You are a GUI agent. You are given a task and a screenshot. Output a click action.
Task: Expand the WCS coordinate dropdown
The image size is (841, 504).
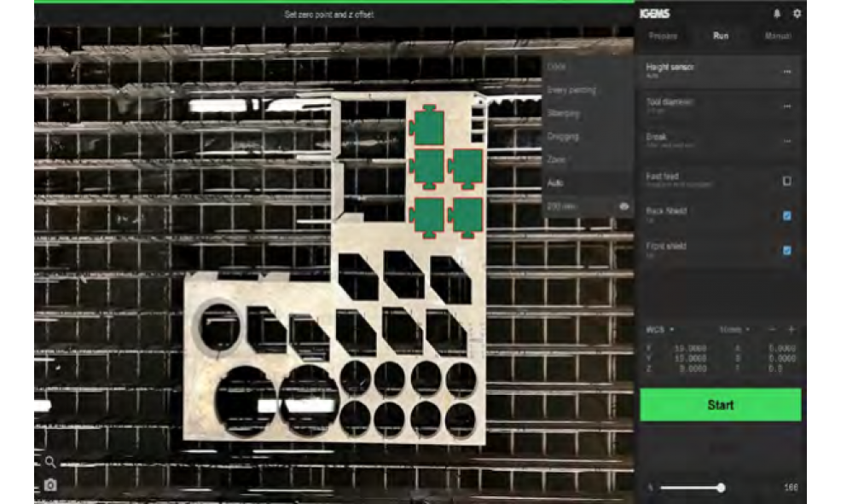[659, 329]
